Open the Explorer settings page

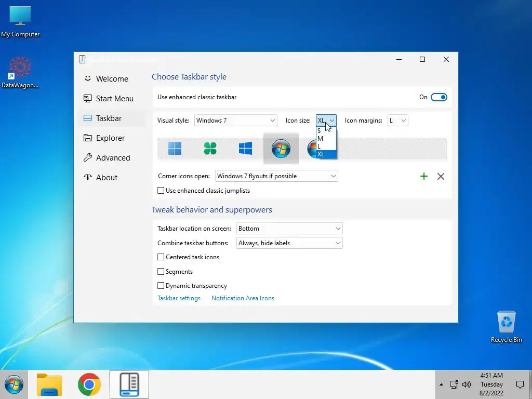pyautogui.click(x=112, y=138)
